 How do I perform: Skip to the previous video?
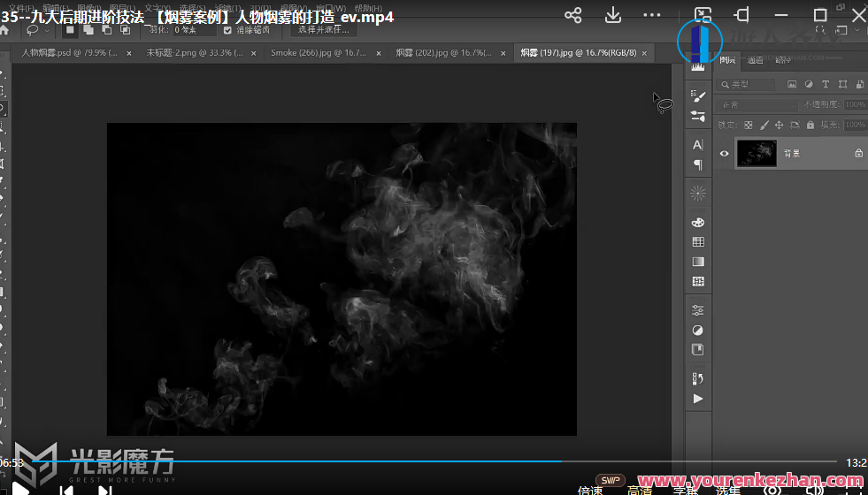click(x=65, y=490)
